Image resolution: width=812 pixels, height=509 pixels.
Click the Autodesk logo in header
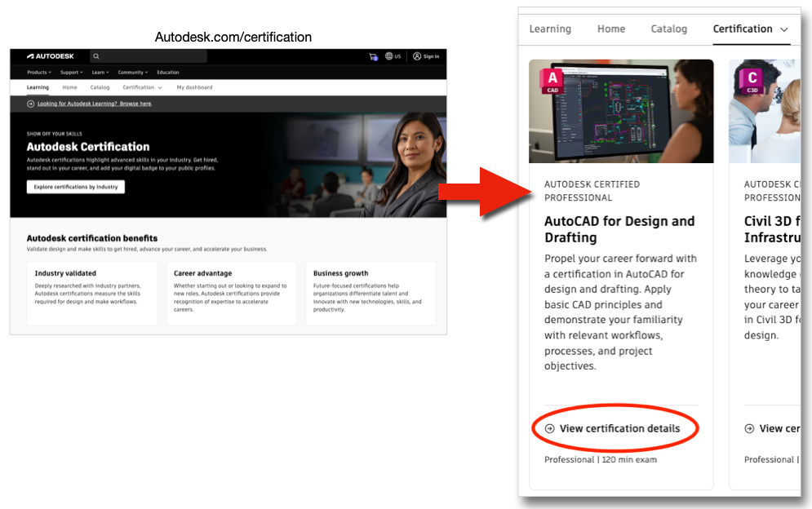(x=51, y=56)
